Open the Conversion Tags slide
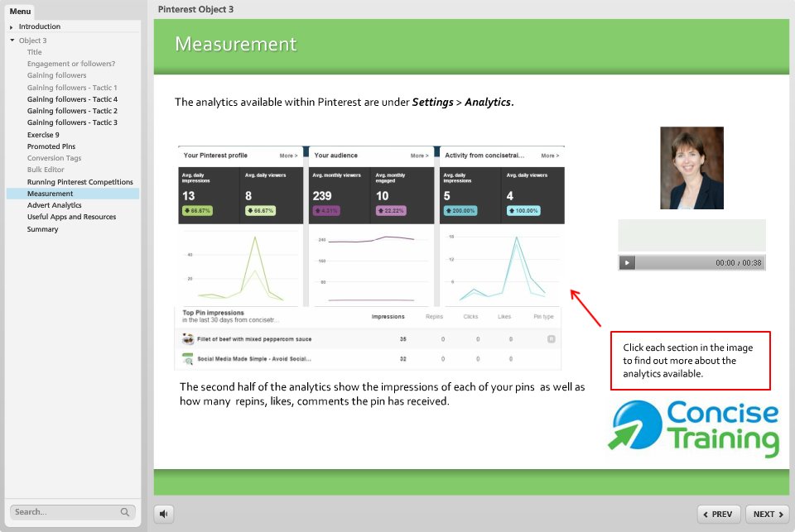795x532 pixels. coord(55,158)
